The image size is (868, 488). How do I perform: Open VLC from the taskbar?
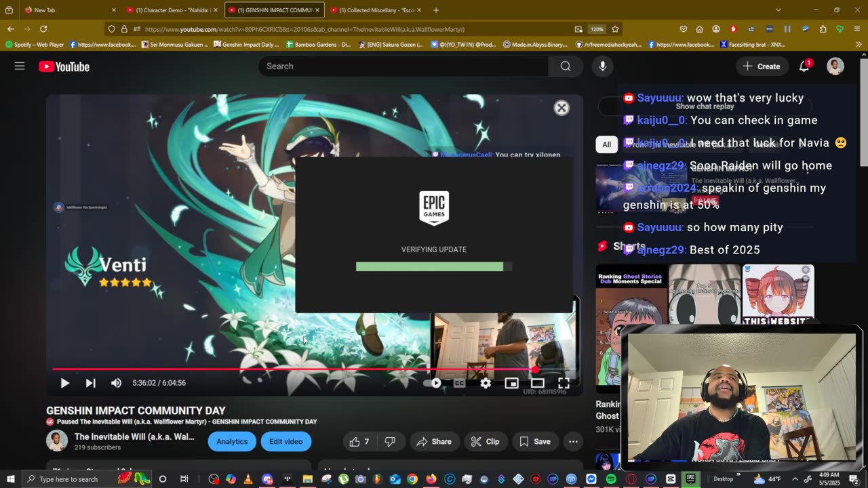(248, 479)
